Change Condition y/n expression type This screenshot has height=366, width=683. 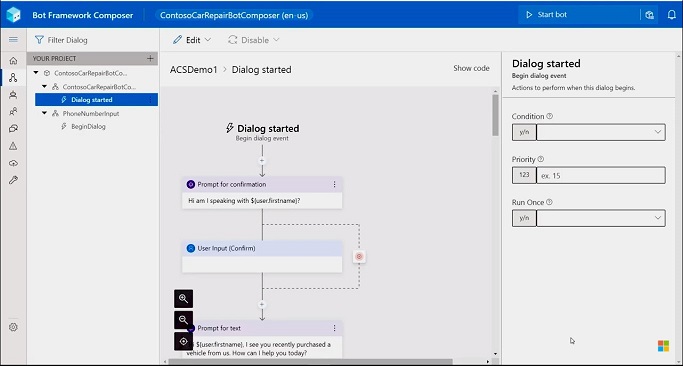(524, 132)
